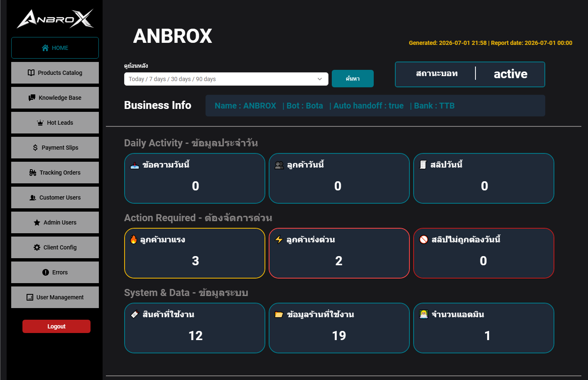588x380 pixels.
Task: Click the house icon on HOME
Action: tap(45, 48)
